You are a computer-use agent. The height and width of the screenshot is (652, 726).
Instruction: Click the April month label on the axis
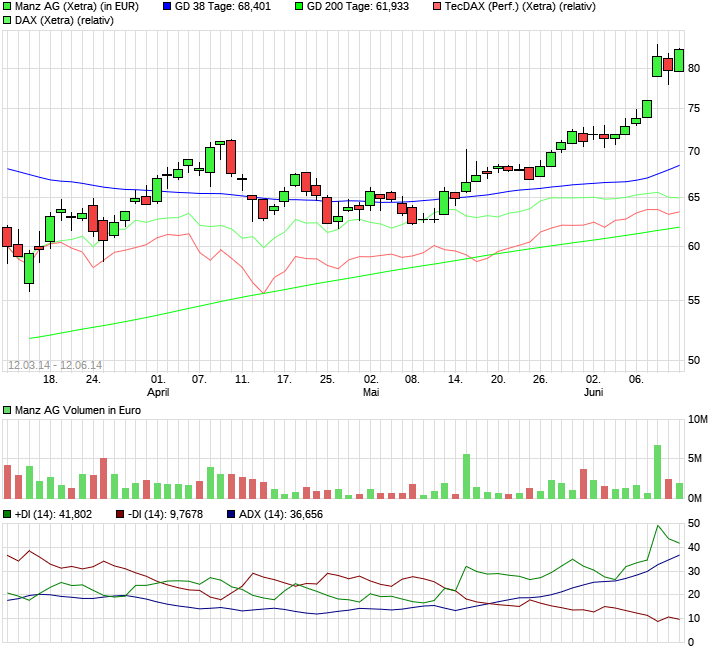[x=158, y=392]
